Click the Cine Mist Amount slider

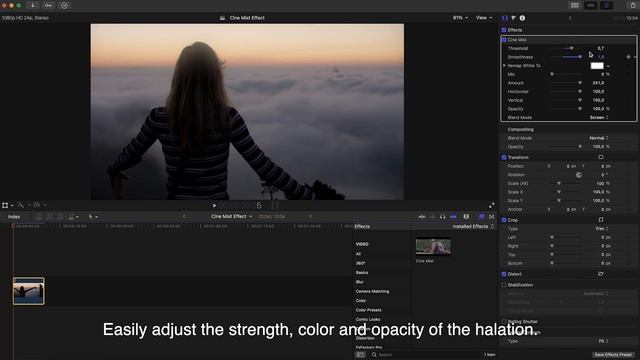(566, 83)
